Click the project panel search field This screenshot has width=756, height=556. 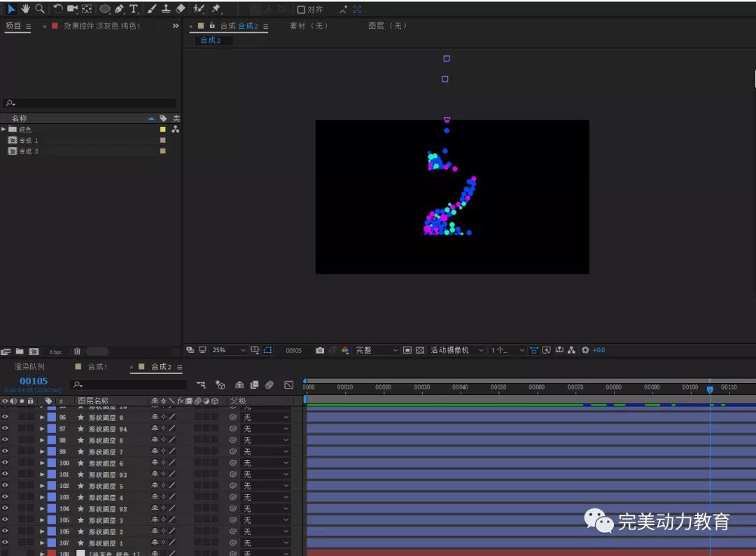point(90,104)
